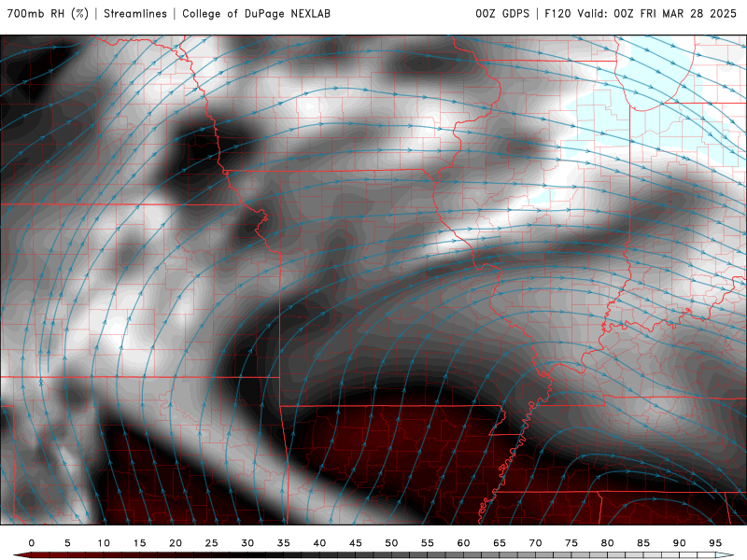The height and width of the screenshot is (560, 747).
Task: Click the "700mb RH (%)" title text
Action: pyautogui.click(x=49, y=14)
